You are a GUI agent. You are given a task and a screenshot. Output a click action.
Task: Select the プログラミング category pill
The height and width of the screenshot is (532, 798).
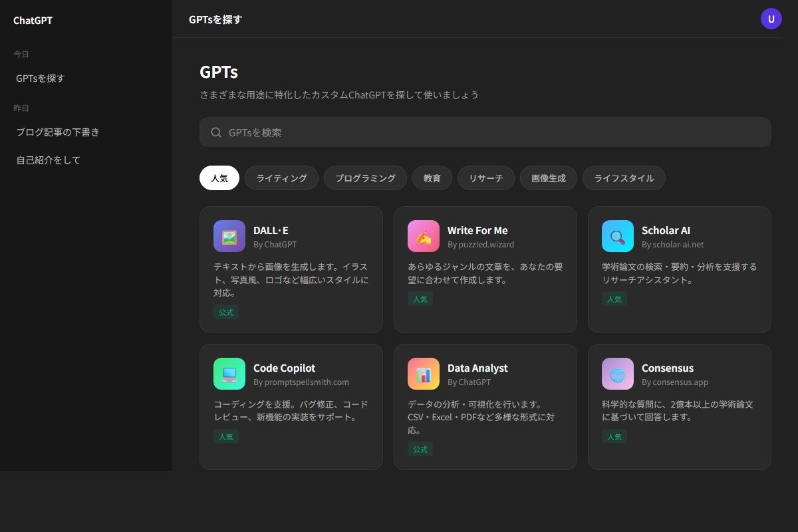click(365, 178)
